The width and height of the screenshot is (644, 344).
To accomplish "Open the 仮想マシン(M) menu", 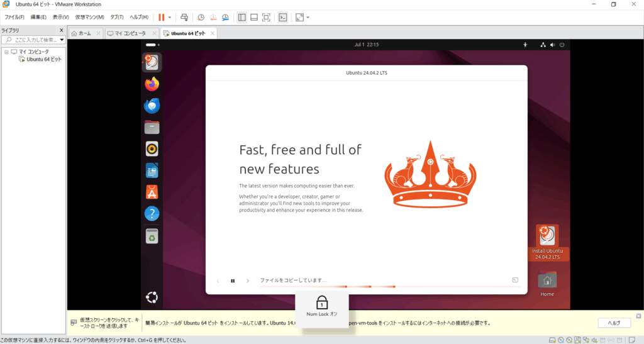I will [89, 17].
